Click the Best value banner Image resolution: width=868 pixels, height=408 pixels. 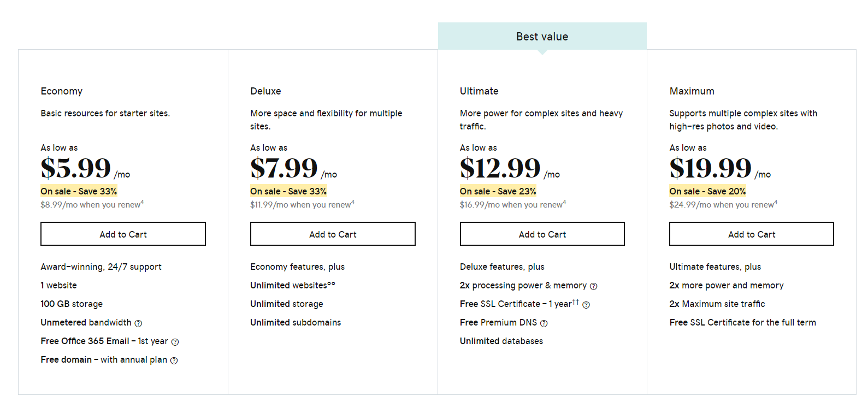click(x=542, y=37)
